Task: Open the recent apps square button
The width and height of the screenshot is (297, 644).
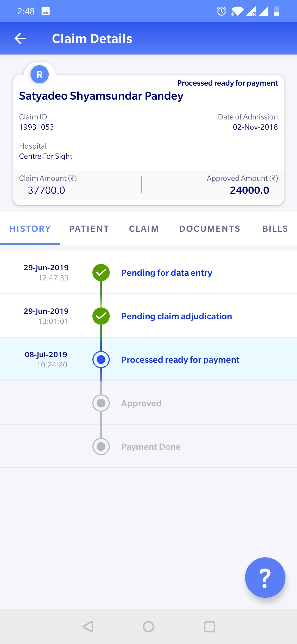Action: coord(209,627)
